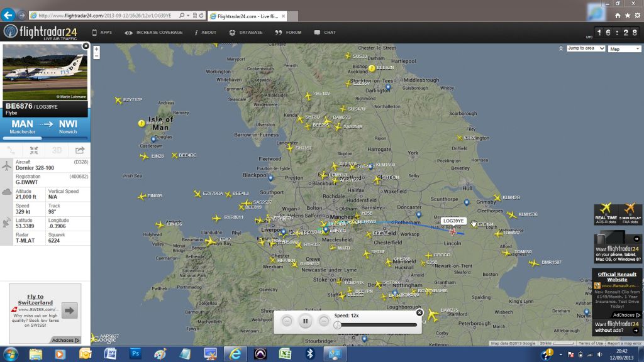Close the Flightradar24.com browser tab

click(283, 16)
